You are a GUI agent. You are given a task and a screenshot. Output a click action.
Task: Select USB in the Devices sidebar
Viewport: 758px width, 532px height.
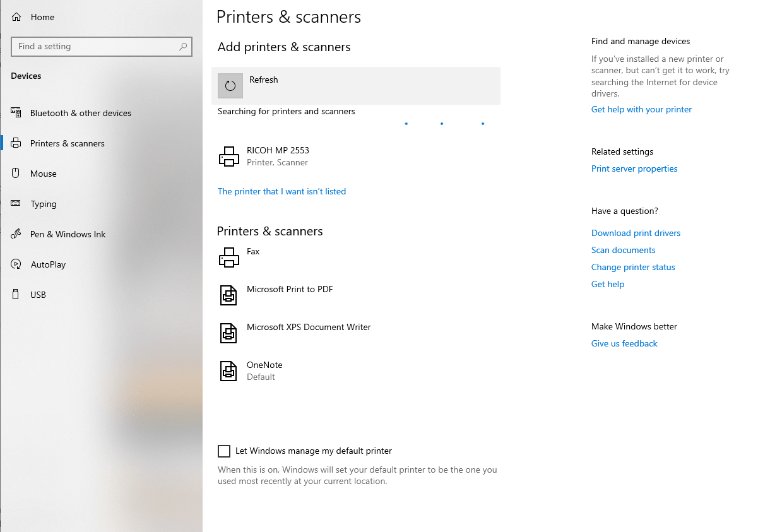[x=38, y=295]
